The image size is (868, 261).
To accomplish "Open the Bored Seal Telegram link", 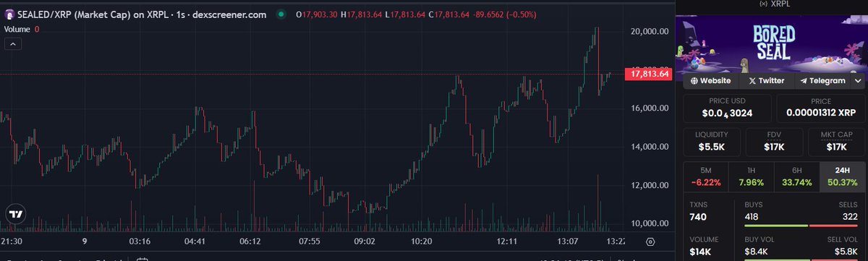I will (x=822, y=81).
